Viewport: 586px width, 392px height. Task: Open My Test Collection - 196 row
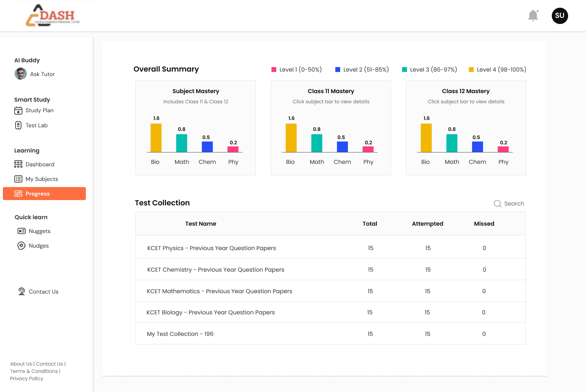pos(330,334)
